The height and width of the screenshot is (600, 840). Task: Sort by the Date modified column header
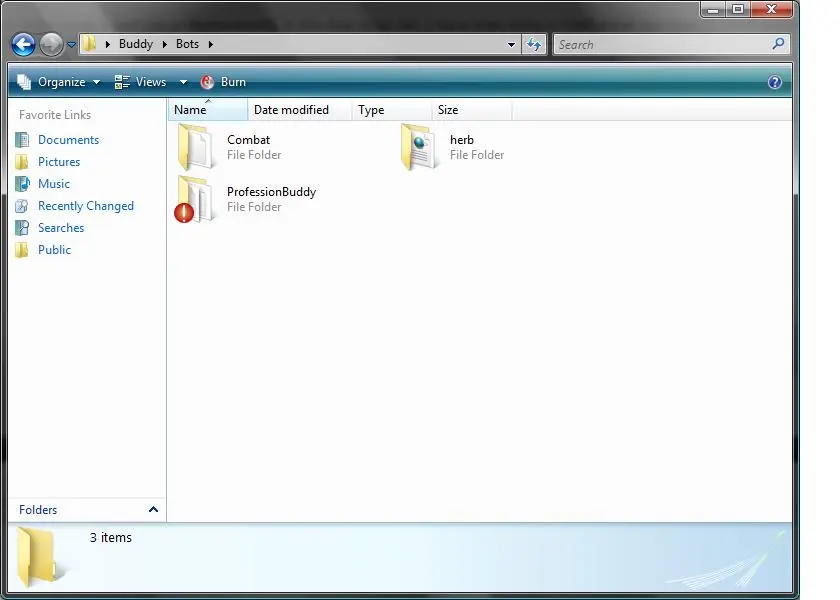click(x=299, y=110)
